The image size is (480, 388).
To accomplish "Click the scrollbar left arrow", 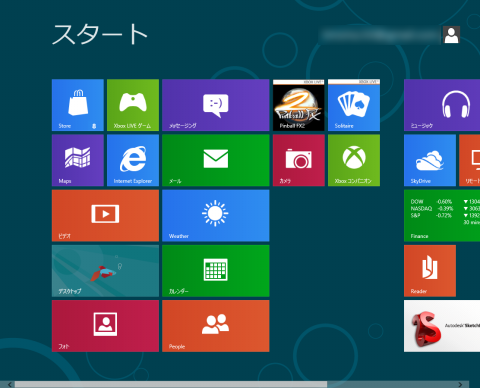I will click(x=10, y=384).
